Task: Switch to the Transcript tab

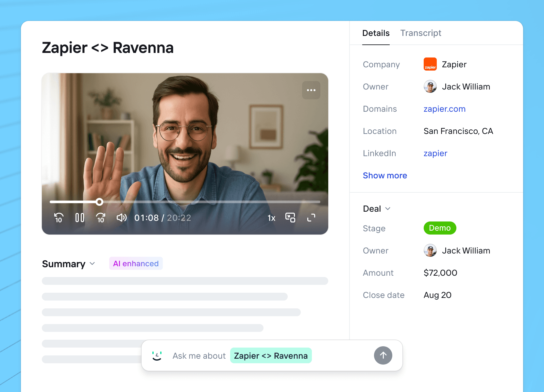Action: click(420, 33)
